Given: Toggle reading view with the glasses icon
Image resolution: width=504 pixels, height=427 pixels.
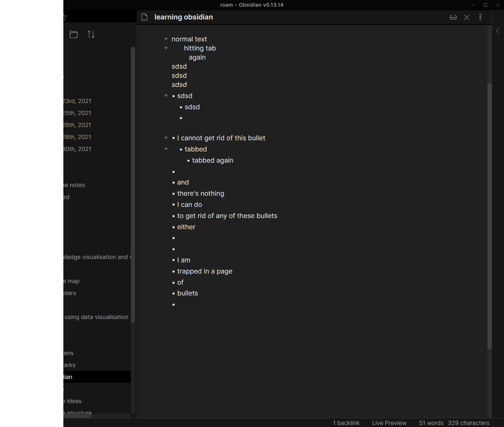Looking at the screenshot, I should (453, 17).
